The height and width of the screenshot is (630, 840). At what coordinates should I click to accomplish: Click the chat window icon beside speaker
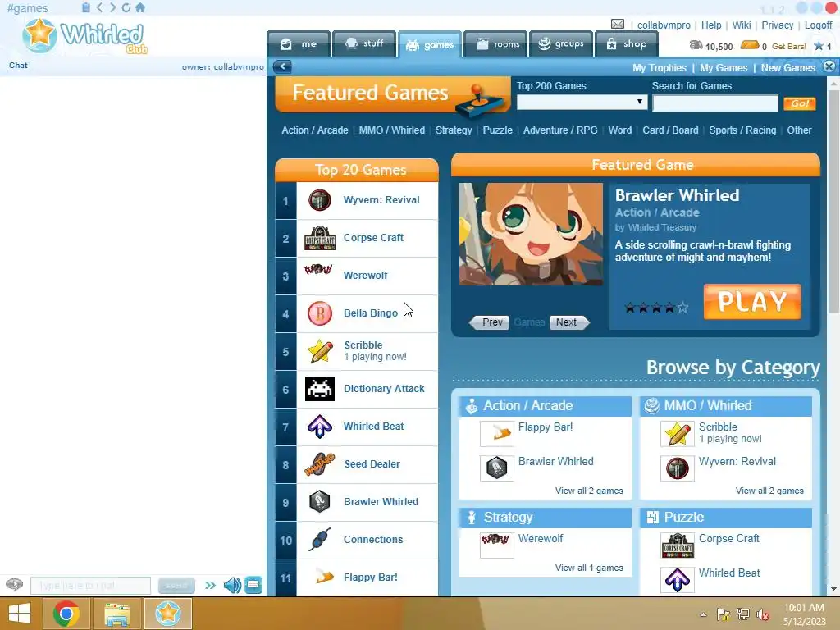(x=253, y=585)
